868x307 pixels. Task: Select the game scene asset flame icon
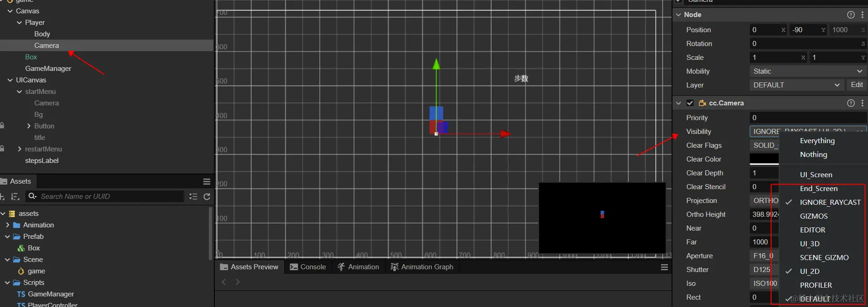coord(21,271)
